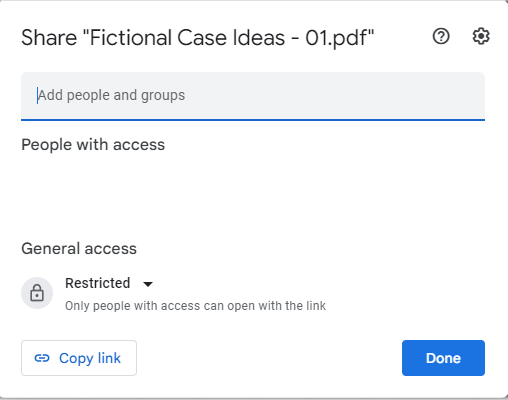Viewport: 508px width, 400px height.
Task: Expand the Restricted dropdown arrow
Action: (148, 284)
